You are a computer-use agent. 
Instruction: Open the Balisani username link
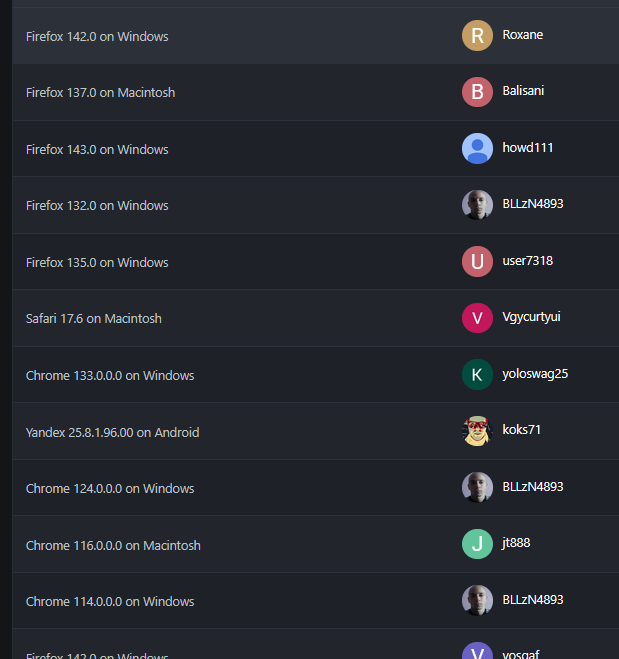coord(523,91)
